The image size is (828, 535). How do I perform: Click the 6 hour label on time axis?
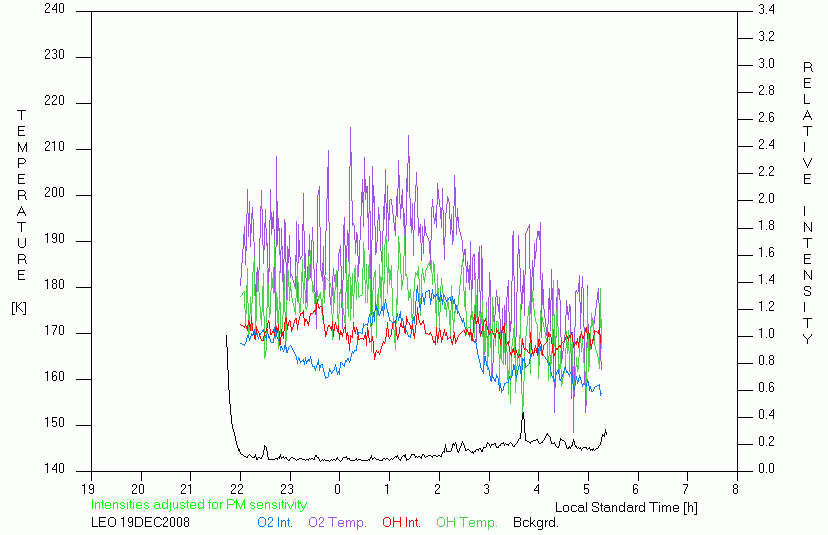pyautogui.click(x=636, y=490)
